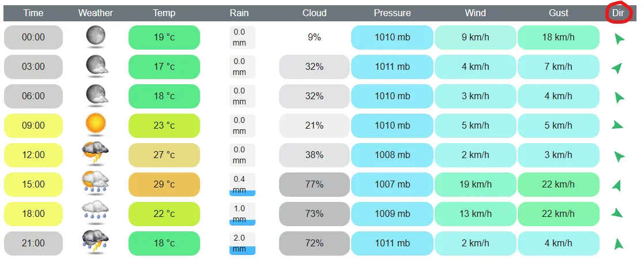Click the sunny showers icon at 15:00
Screen dimensions: 644x270
pos(95,183)
